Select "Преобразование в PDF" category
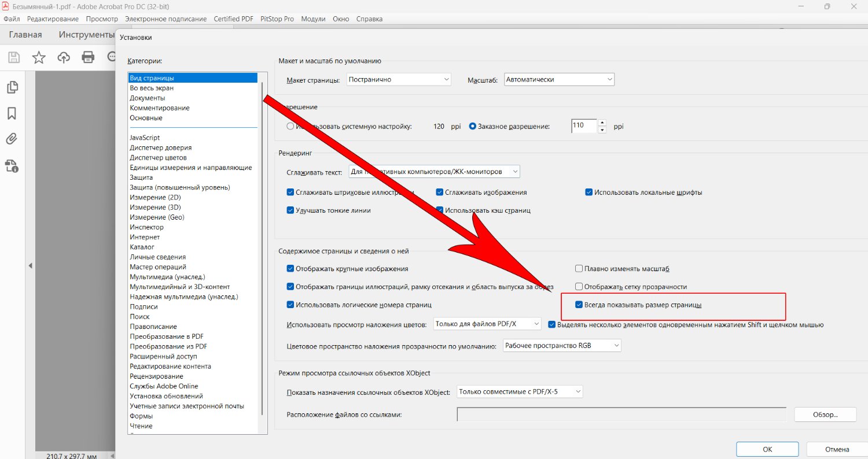 point(193,336)
